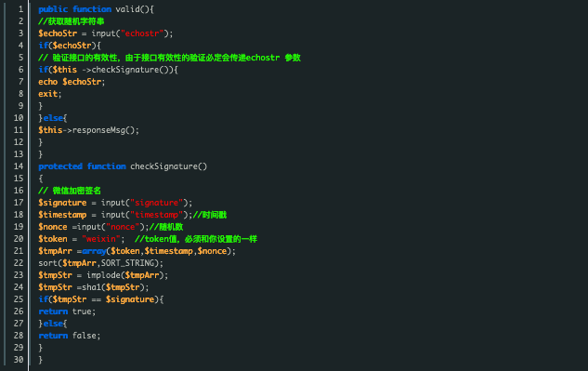This screenshot has height=371, width=588.
Task: Click line number 1 in the gutter
Action: tap(20, 9)
